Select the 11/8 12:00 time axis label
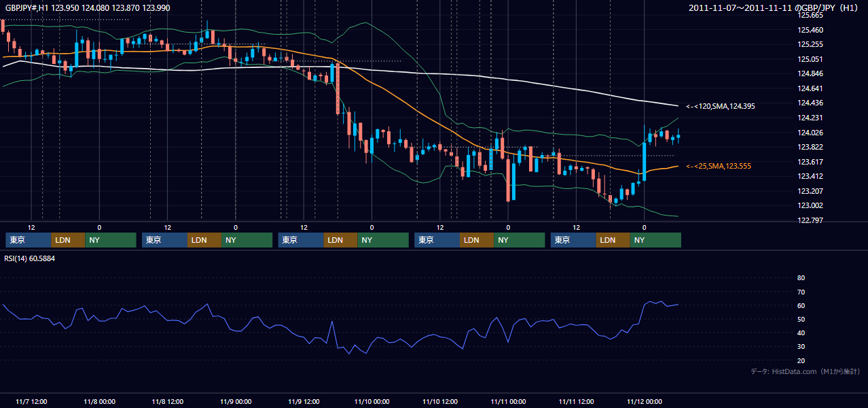 167,401
